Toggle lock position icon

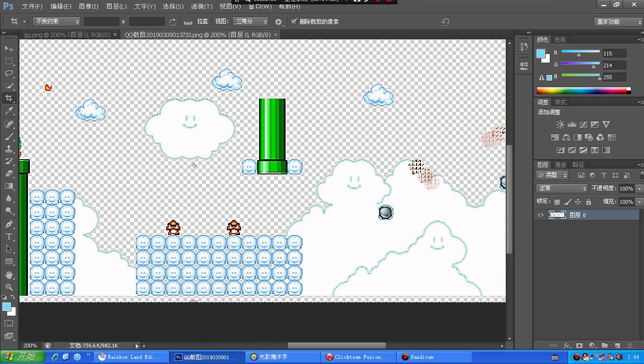click(x=578, y=202)
